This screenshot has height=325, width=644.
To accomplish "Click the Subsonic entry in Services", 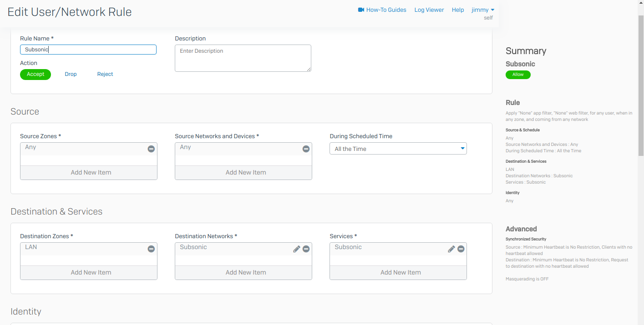I will [348, 247].
